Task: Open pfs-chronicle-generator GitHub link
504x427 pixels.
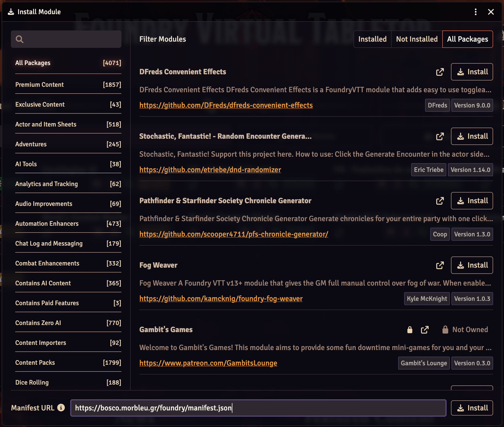Action: click(x=234, y=234)
